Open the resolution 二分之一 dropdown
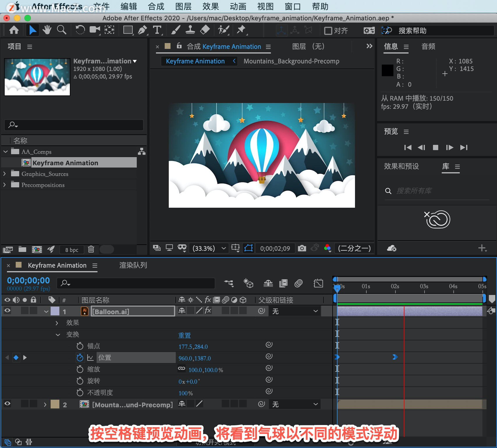Viewport: 497px width, 448px height. click(x=354, y=248)
